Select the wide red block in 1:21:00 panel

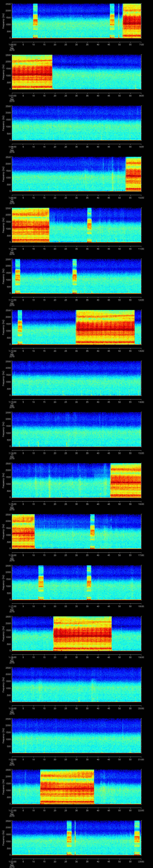click(67, 787)
